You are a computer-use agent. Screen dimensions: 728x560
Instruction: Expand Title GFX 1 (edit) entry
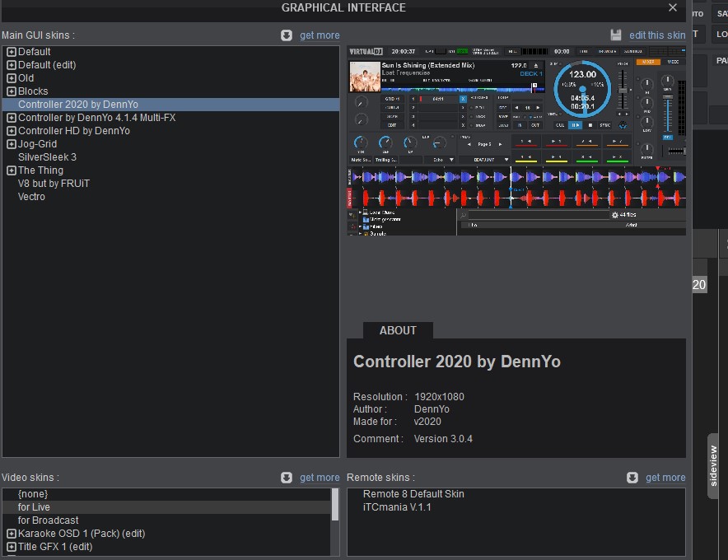tap(12, 547)
